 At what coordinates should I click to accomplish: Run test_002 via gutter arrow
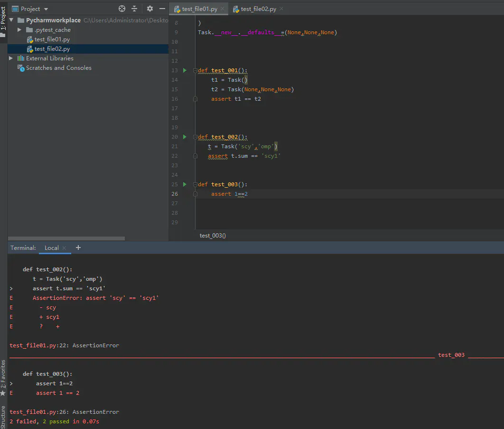pos(185,137)
